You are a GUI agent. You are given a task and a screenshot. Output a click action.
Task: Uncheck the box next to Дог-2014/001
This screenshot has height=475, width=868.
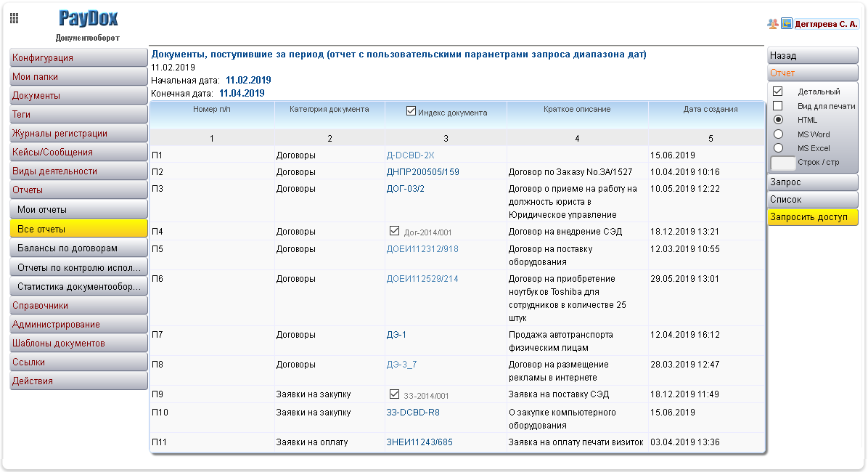point(394,230)
